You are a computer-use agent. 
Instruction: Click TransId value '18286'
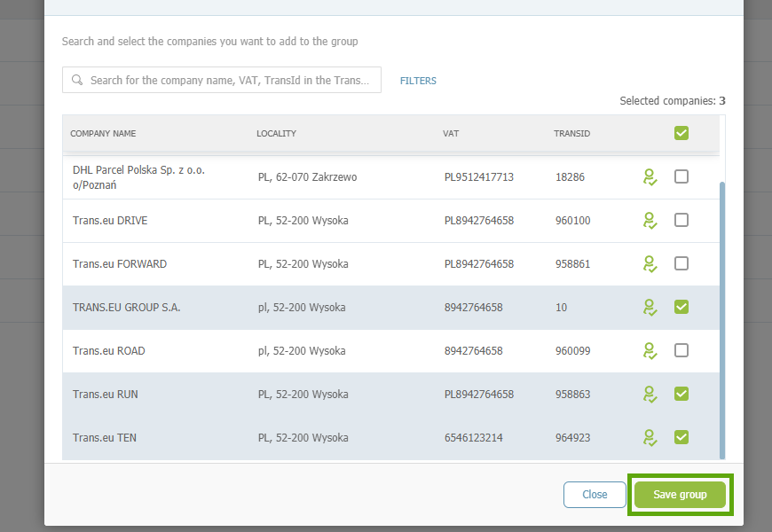(571, 177)
